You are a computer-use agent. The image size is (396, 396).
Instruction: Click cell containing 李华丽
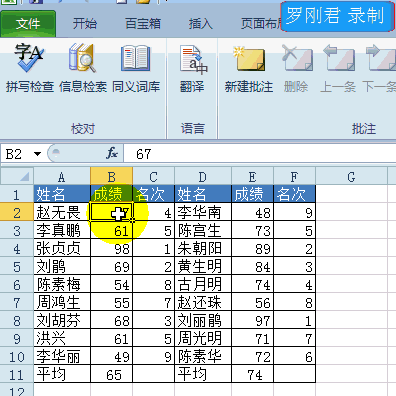click(x=62, y=356)
